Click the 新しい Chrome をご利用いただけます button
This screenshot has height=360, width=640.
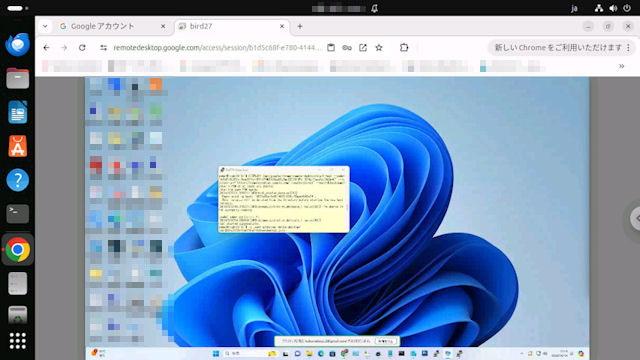[x=558, y=48]
